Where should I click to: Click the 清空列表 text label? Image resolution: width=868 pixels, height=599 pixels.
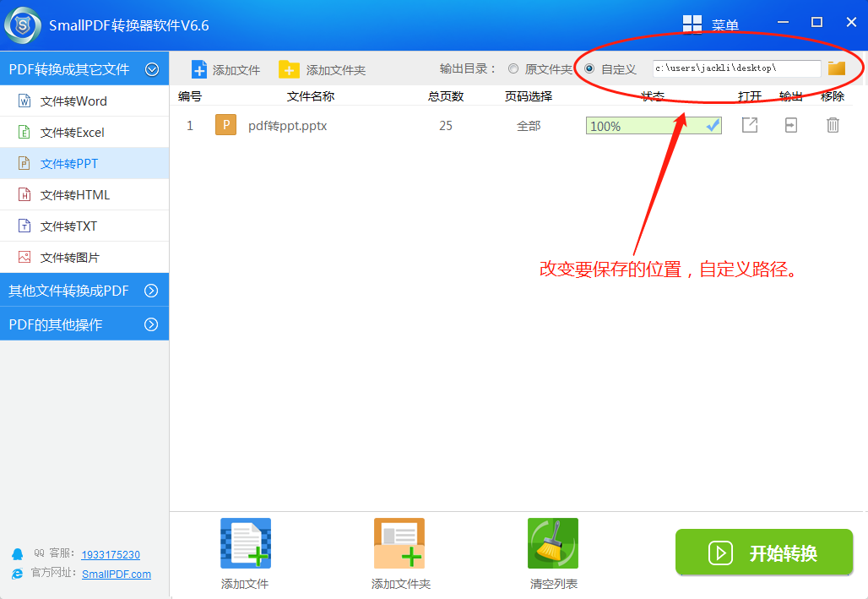(x=554, y=584)
